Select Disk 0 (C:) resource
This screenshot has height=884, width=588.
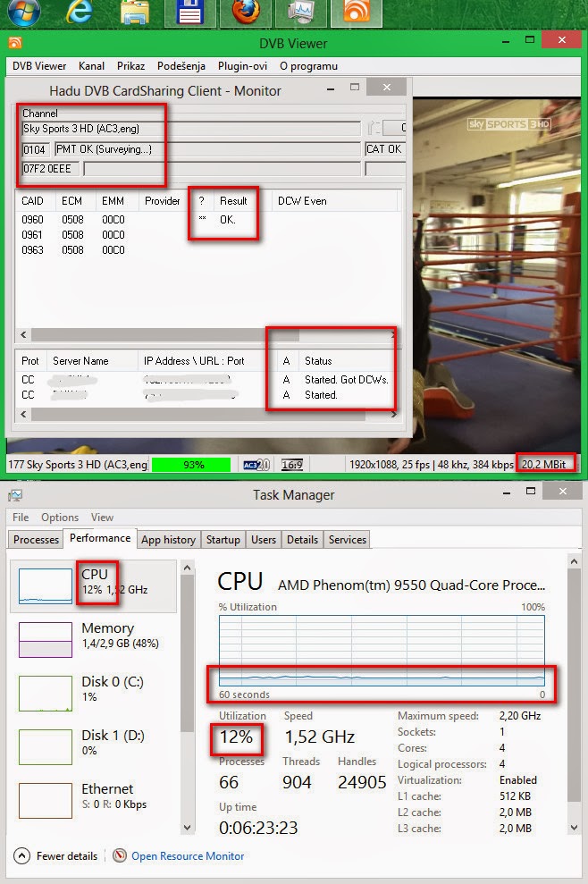[x=93, y=693]
